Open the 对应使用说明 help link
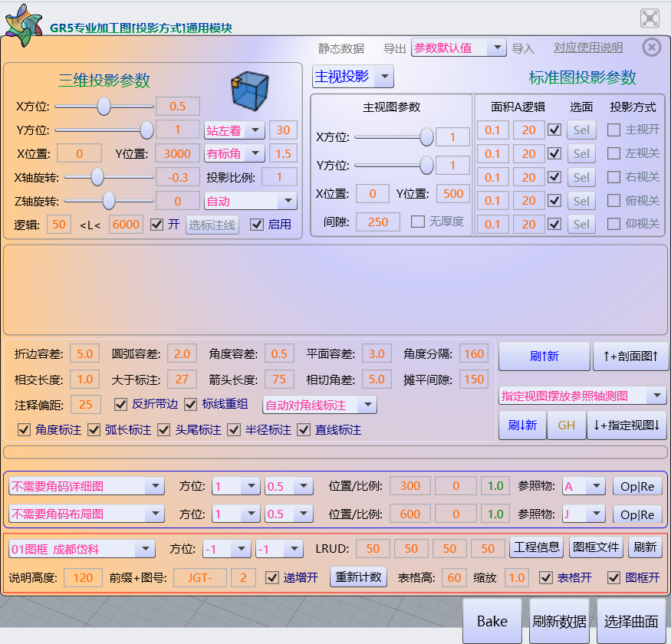The width and height of the screenshot is (671, 644). [587, 47]
